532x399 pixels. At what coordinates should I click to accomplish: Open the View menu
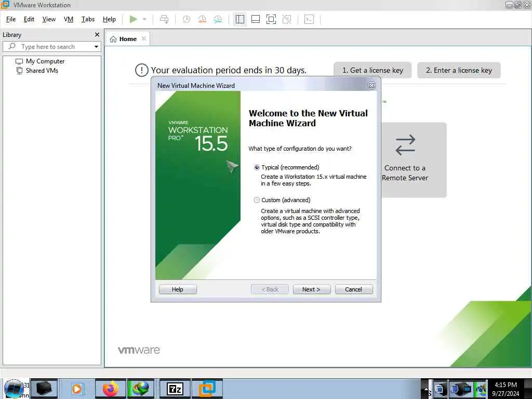(x=49, y=19)
